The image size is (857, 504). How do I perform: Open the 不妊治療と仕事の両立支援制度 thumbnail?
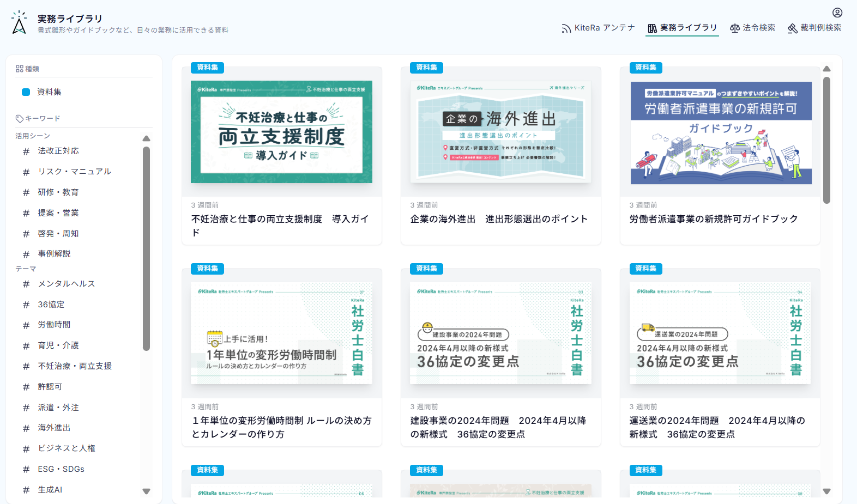(x=281, y=132)
